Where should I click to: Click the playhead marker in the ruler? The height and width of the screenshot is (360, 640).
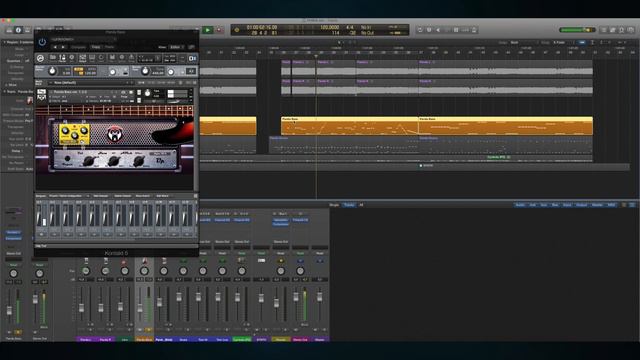[x=316, y=56]
